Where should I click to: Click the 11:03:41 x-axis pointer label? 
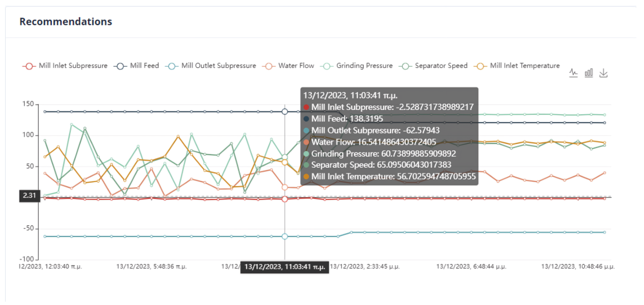click(284, 267)
